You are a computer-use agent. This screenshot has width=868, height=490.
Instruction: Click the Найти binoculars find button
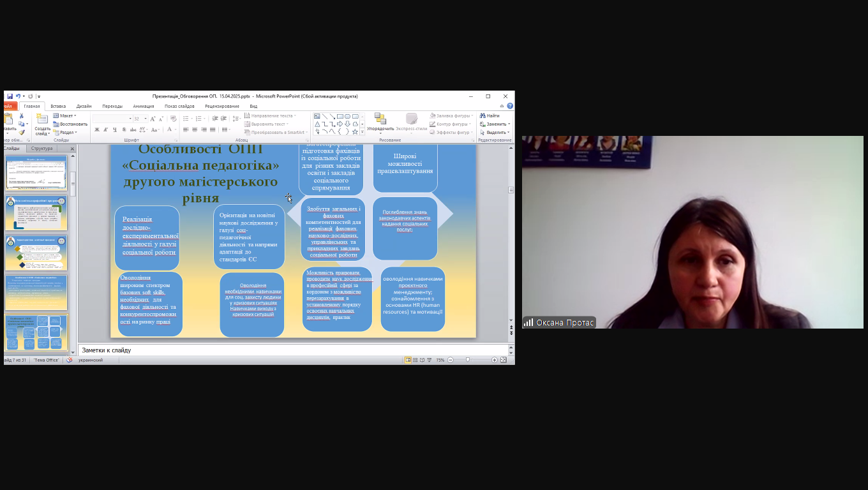point(490,115)
